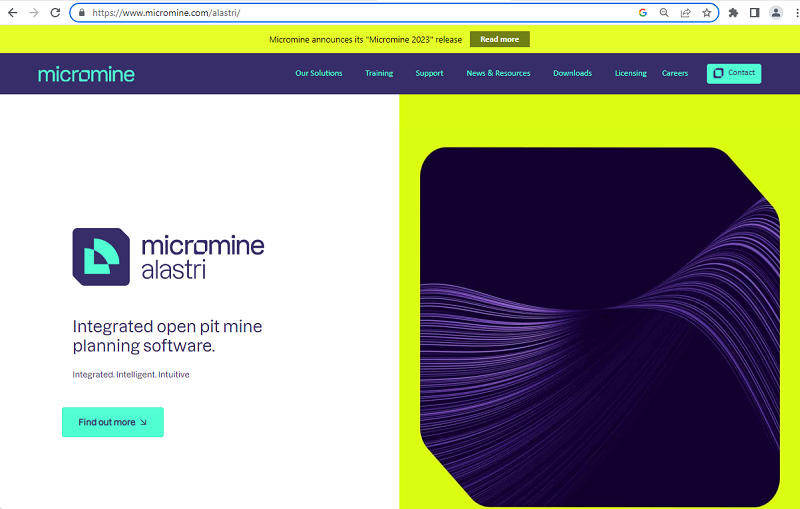Open the browser profile avatar
This screenshot has width=800, height=509.
[x=776, y=13]
